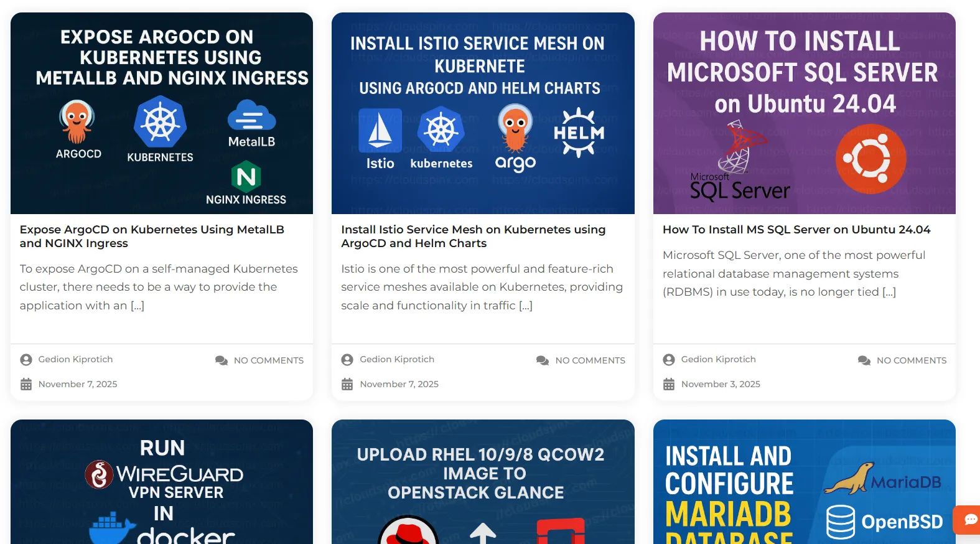The height and width of the screenshot is (544, 980).
Task: Click the calendar icon beside November 3, 2025
Action: click(669, 384)
